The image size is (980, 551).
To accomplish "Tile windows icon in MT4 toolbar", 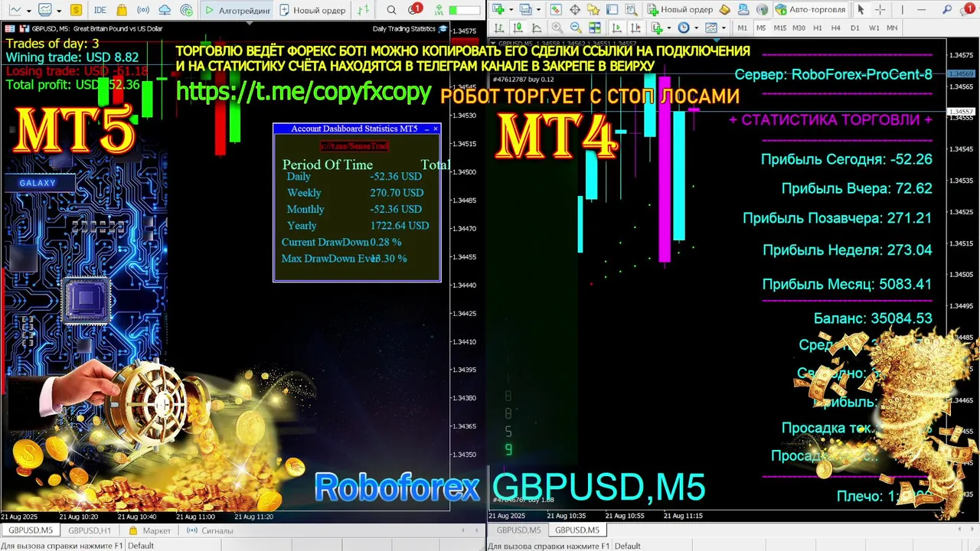I will point(594,28).
